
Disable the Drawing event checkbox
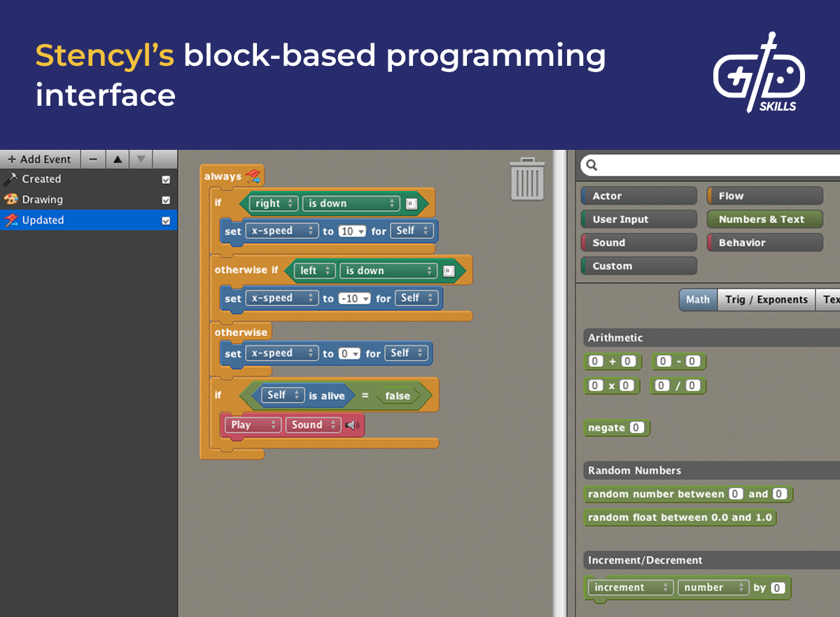point(165,200)
